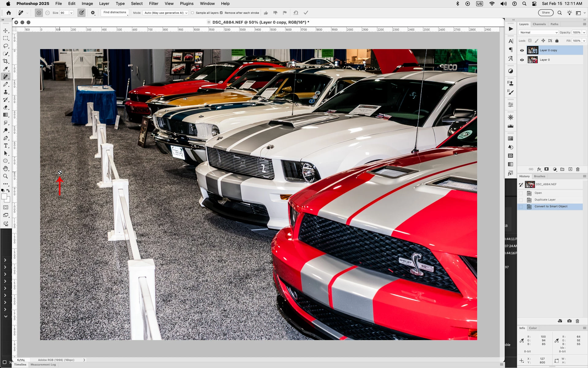Select the Lasso tool
The width and height of the screenshot is (588, 368).
pos(6,46)
